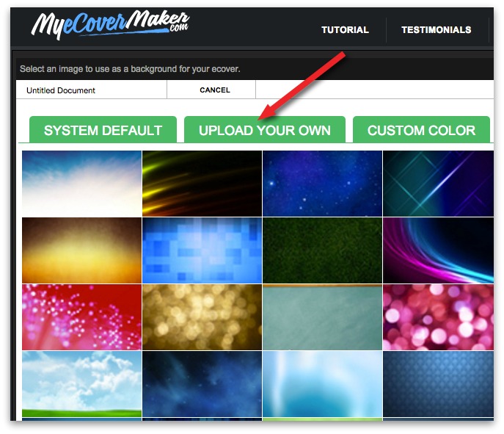Select the dark navy nebula background
Screen dimensions: 504x434
202,384
